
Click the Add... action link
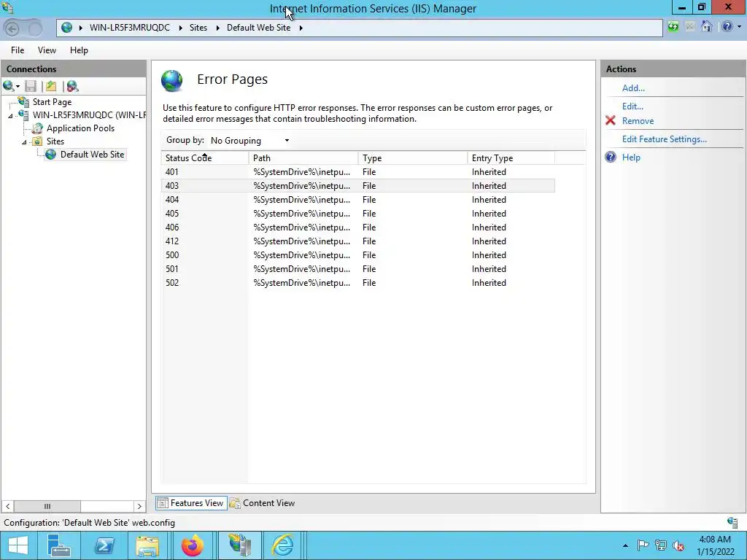pos(633,88)
